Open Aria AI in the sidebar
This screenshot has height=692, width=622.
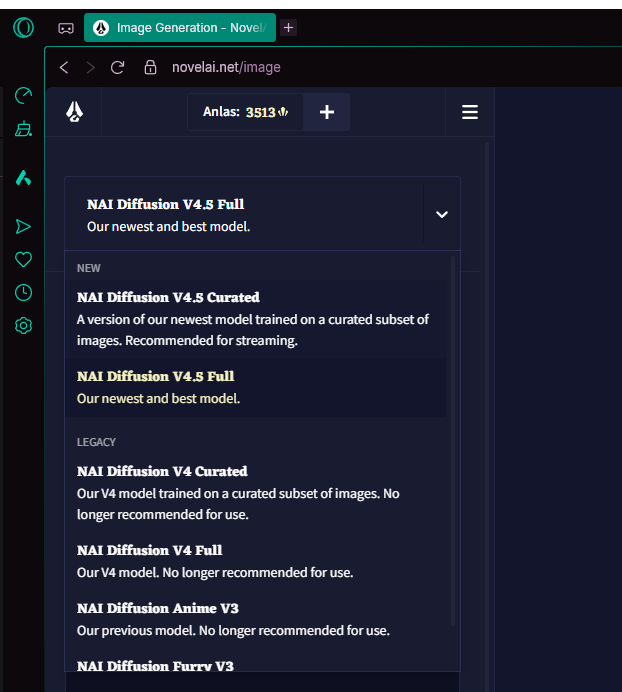[x=24, y=178]
